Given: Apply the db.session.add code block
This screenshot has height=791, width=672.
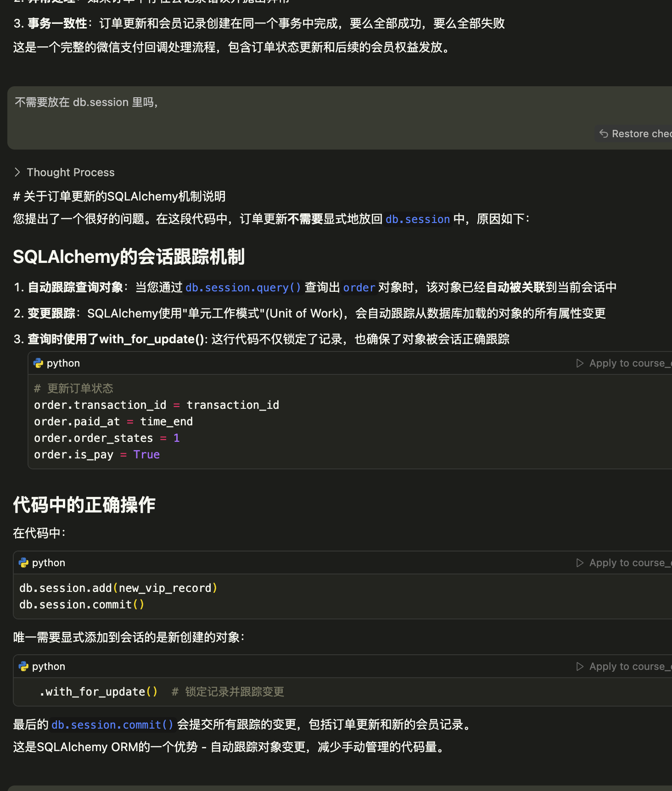Looking at the screenshot, I should tap(624, 563).
